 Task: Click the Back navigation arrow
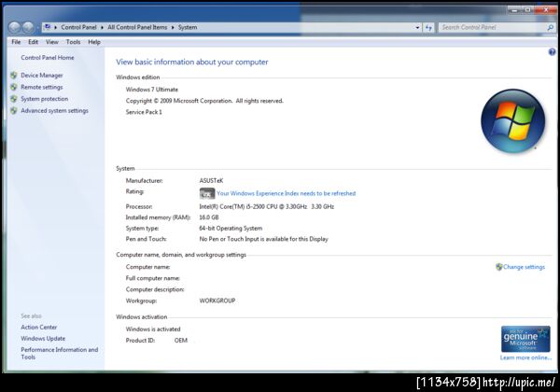tap(15, 27)
